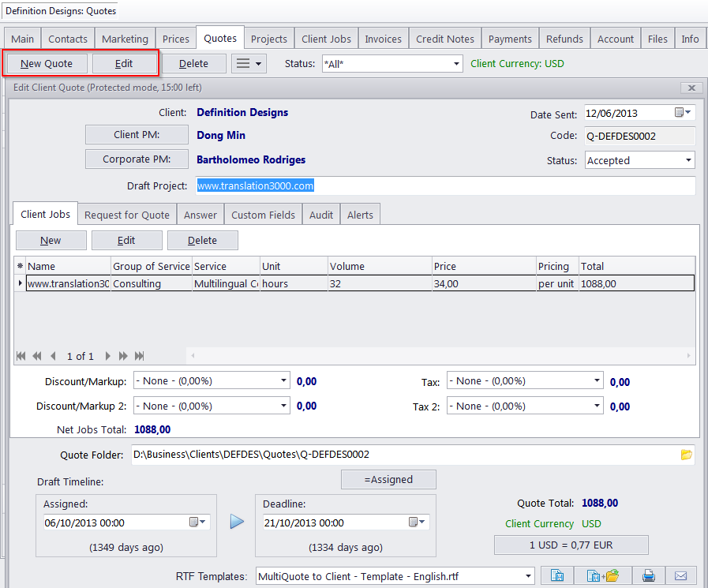Print the quote using the printer icon

click(x=648, y=576)
